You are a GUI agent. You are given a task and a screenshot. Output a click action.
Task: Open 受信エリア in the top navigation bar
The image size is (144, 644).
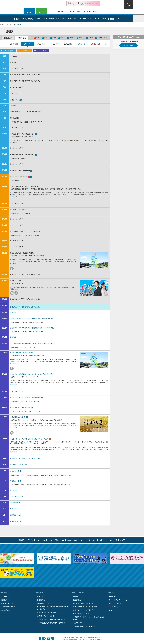tap(115, 19)
